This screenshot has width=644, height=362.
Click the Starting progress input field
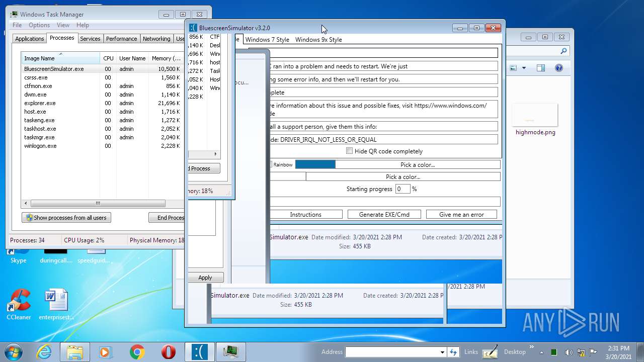click(x=403, y=189)
